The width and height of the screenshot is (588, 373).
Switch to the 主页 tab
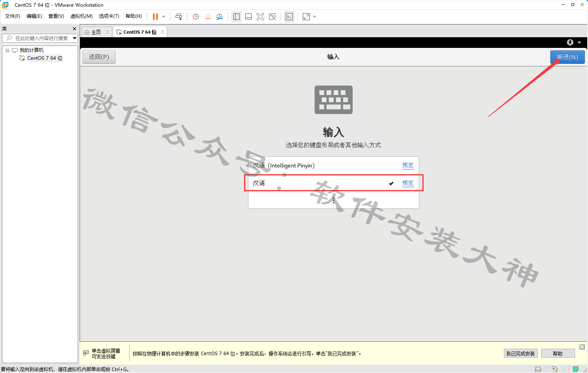click(96, 32)
